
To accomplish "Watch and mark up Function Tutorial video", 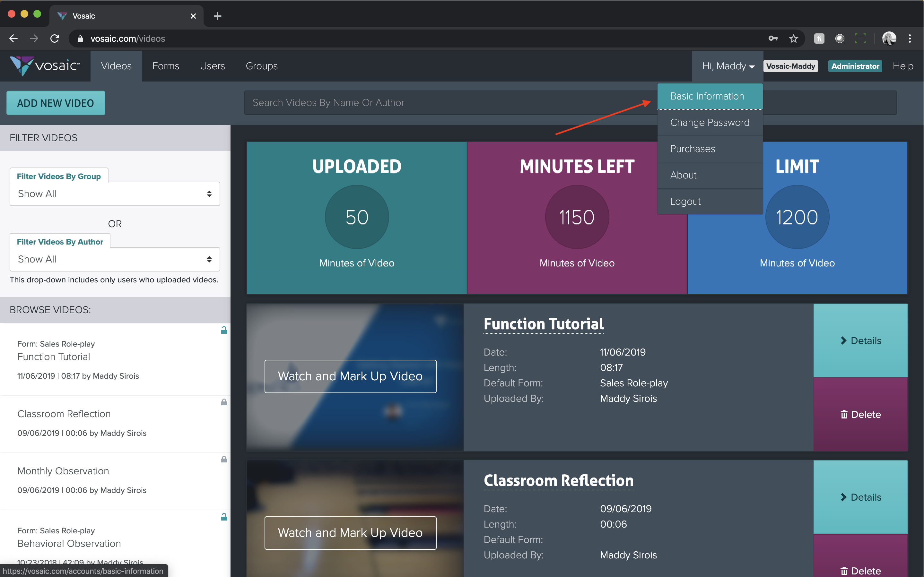I will 350,376.
